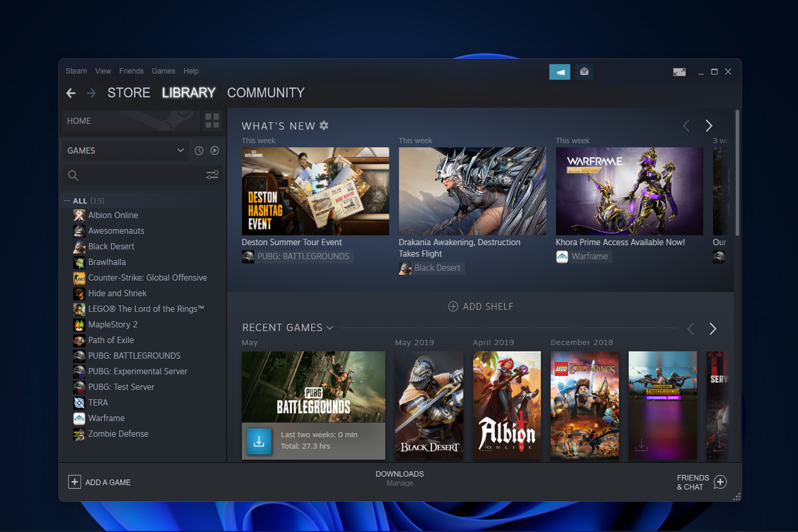Open Khora Prime Access headline
The width and height of the screenshot is (798, 532).
[620, 242]
